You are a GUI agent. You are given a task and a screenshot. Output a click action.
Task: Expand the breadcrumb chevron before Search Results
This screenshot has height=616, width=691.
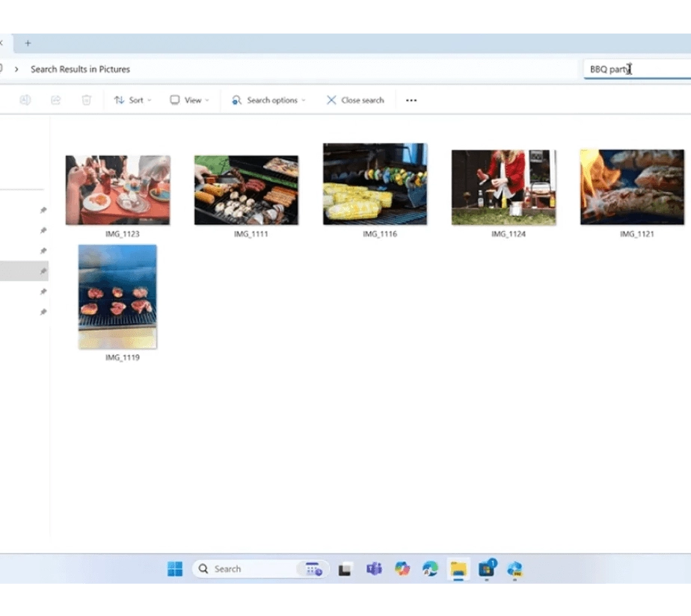coord(16,70)
